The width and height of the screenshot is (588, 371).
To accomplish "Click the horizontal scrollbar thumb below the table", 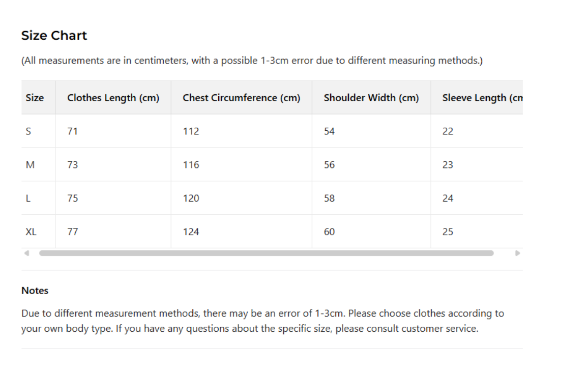I will click(x=266, y=253).
